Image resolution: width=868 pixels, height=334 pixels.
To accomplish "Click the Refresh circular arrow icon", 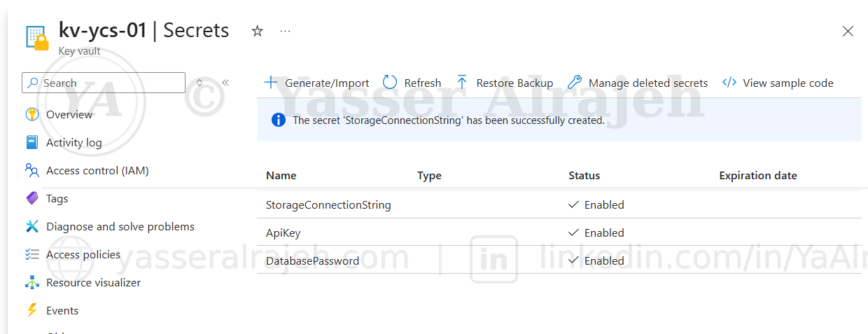I will pos(390,83).
